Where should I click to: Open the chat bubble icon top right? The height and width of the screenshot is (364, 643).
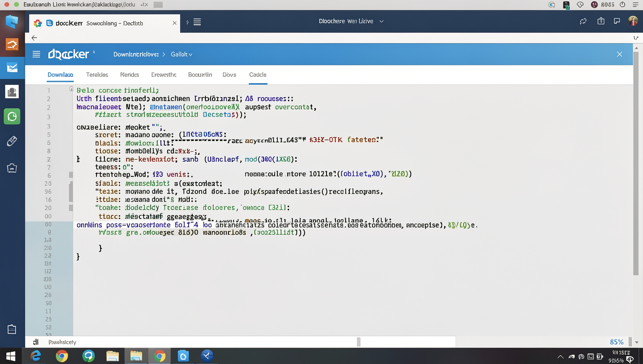tap(617, 21)
